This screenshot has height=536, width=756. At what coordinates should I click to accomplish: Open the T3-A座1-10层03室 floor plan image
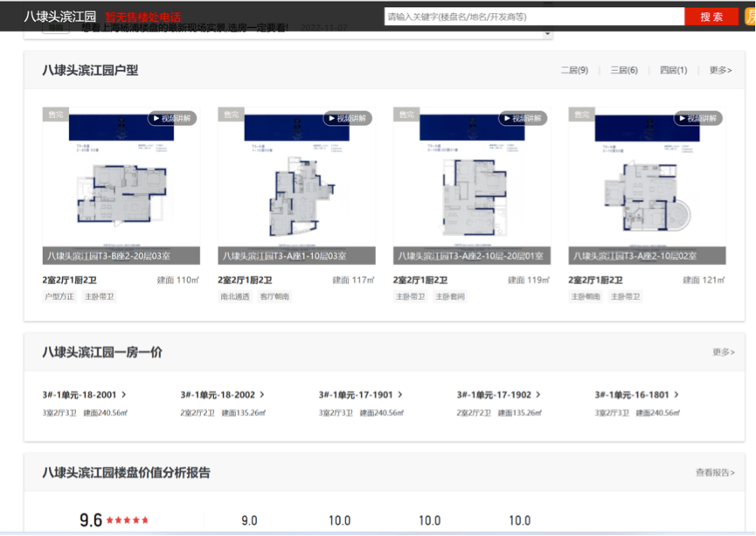click(296, 184)
